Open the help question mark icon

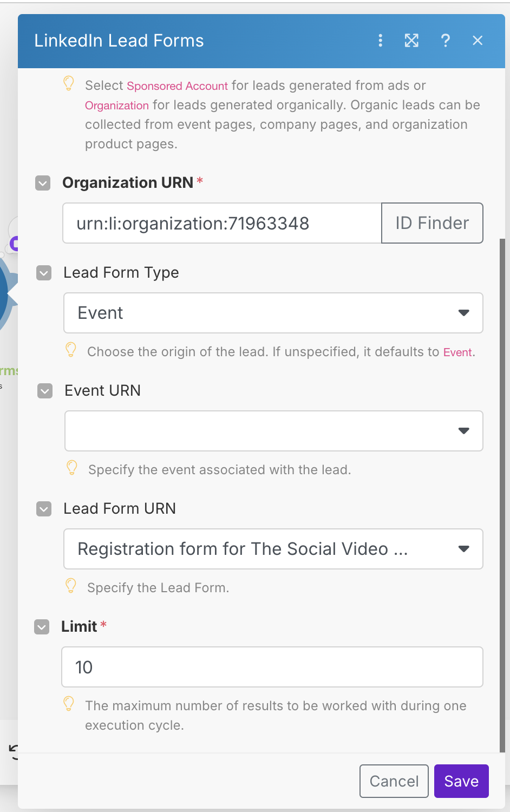pos(445,41)
